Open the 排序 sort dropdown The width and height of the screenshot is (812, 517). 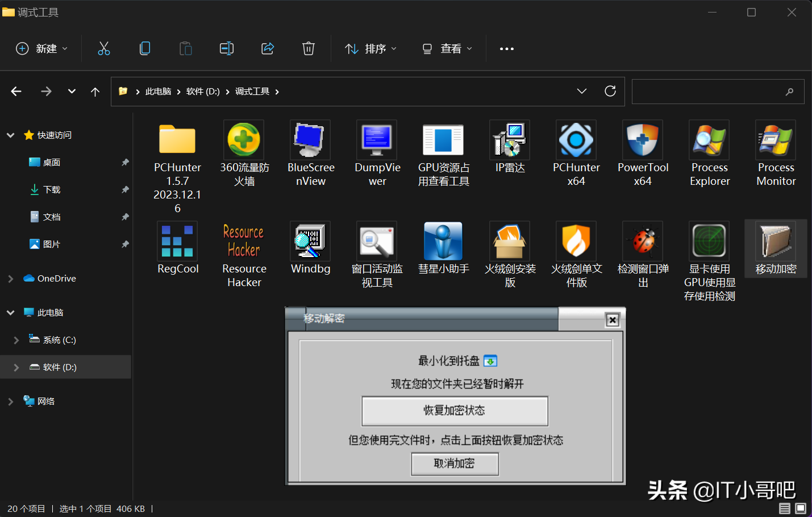pos(370,48)
